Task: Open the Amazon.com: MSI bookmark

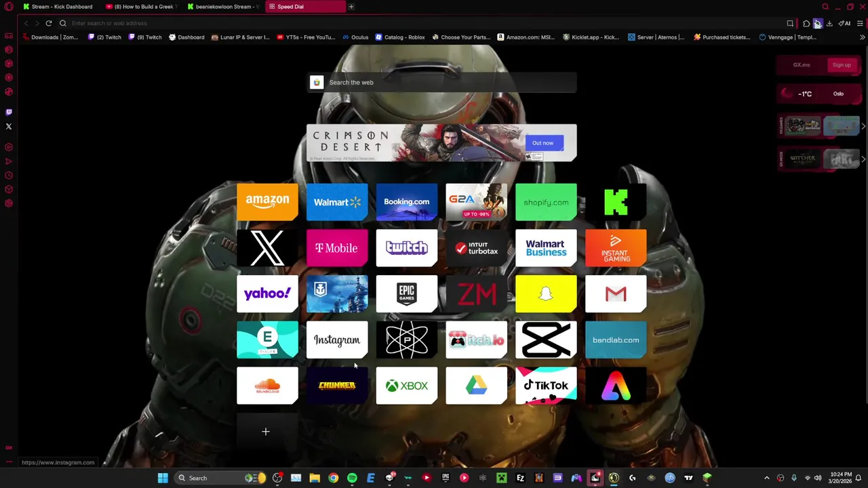Action: tap(526, 37)
